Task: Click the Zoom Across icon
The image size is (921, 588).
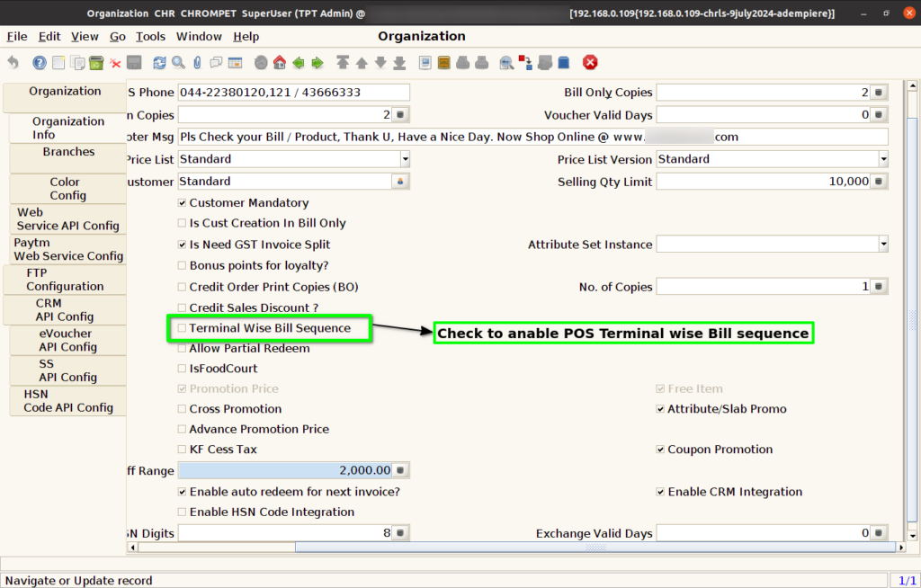Action: 506,62
